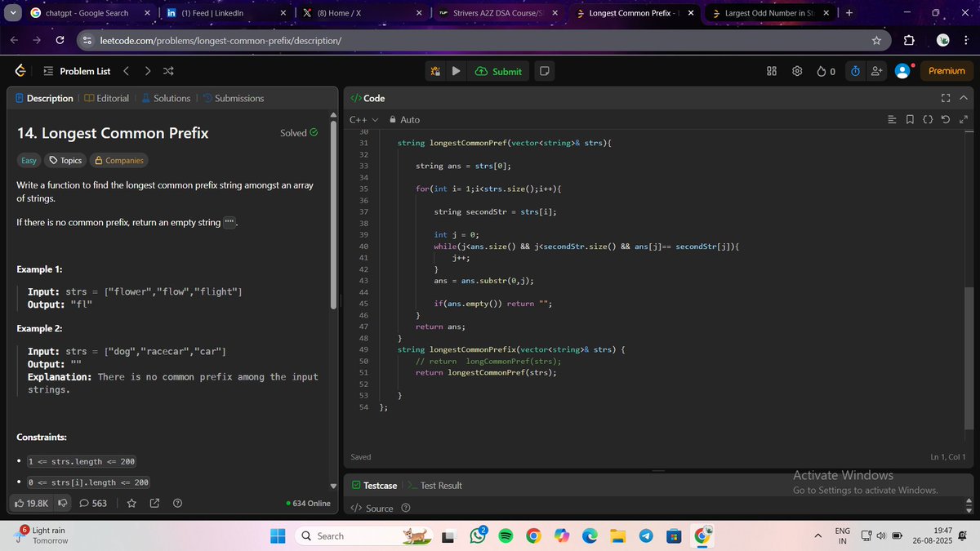Select the Description tab
This screenshot has width=980, height=551.
tap(44, 98)
